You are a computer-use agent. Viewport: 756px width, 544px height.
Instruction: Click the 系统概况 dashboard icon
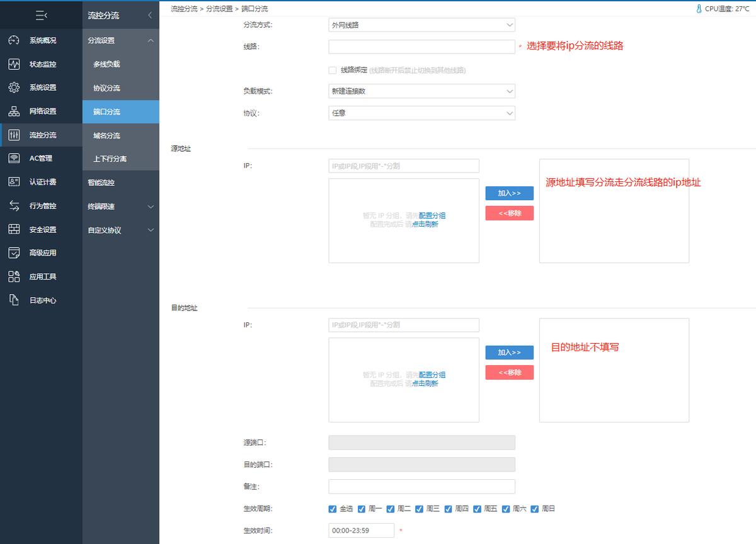14,40
